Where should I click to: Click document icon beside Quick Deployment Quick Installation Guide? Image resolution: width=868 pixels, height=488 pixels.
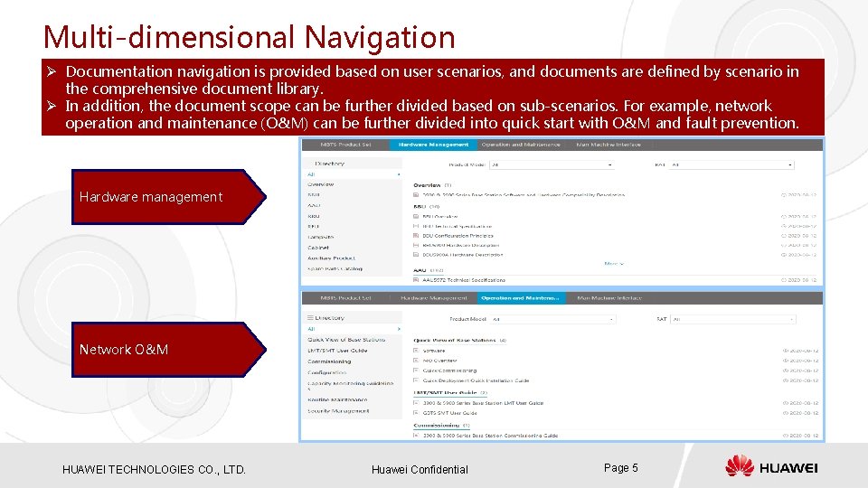(x=416, y=380)
